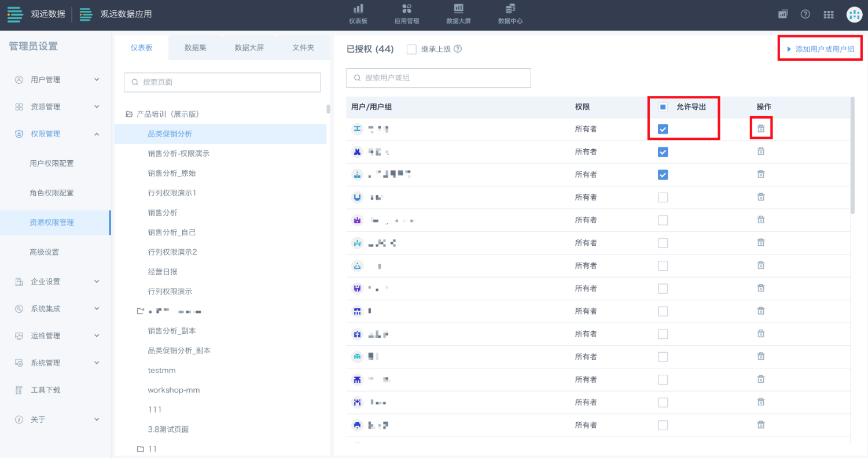Click the authorized users table scrollbar
This screenshot has width=868, height=458.
(852, 156)
